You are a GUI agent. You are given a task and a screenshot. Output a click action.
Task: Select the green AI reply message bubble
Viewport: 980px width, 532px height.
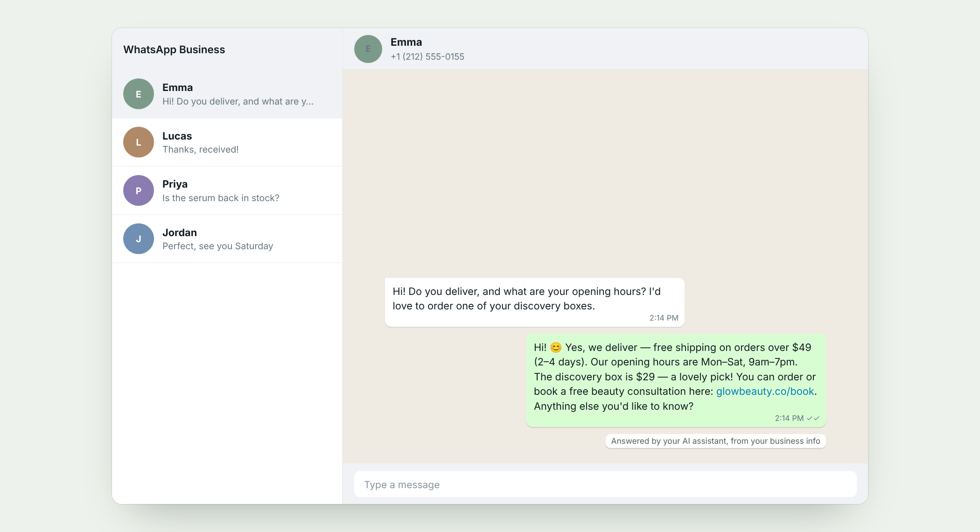[x=676, y=380]
